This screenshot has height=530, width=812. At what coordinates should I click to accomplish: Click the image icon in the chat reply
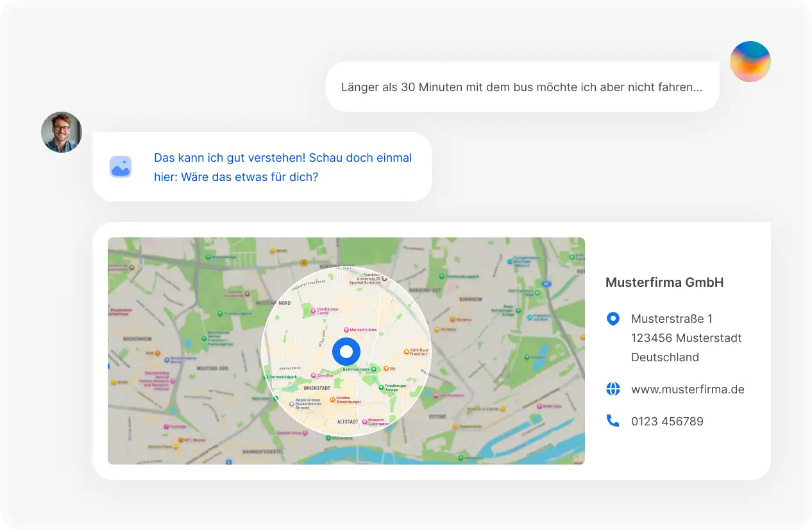coord(121,167)
